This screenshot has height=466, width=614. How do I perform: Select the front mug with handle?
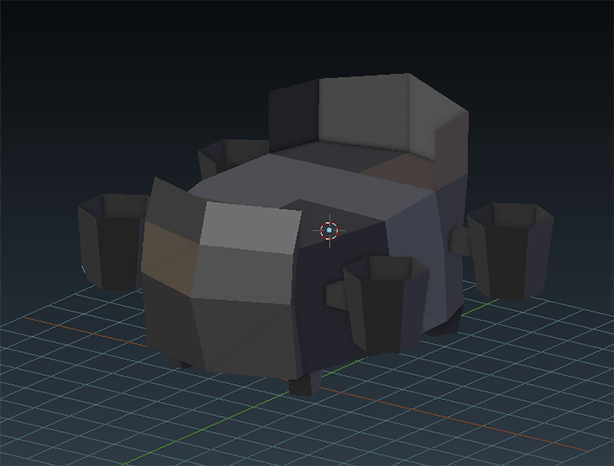coord(378,305)
